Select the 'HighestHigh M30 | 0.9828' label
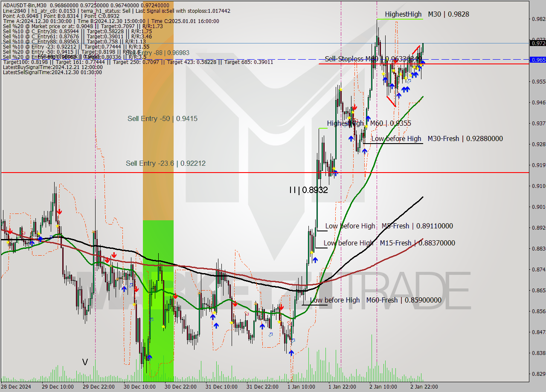This screenshot has height=392, width=546. click(x=427, y=14)
